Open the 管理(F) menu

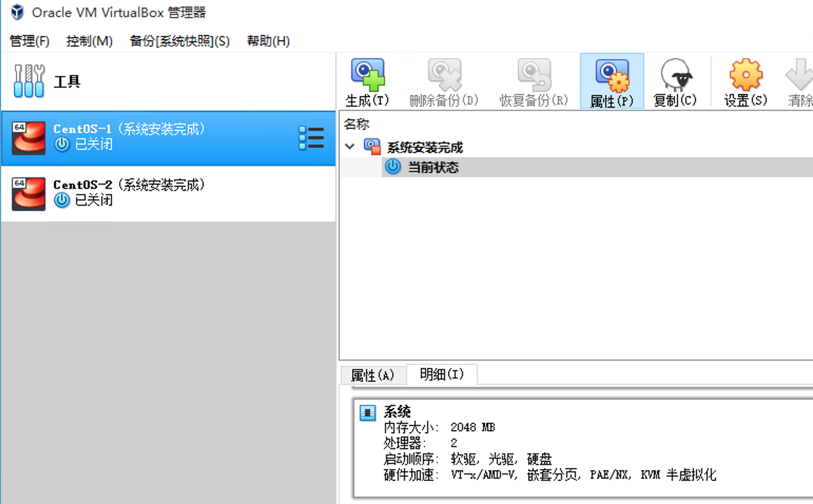(30, 41)
